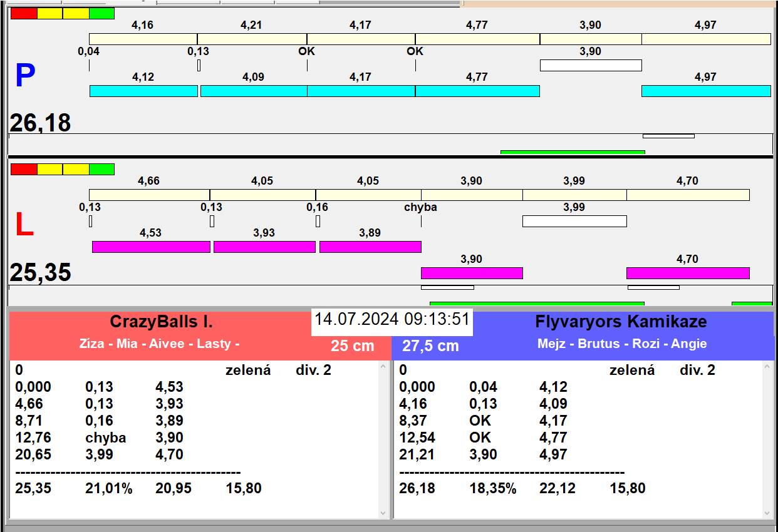Select the cyan 4,97 run bar
Viewport: 778px width, 532px height.
tap(705, 91)
